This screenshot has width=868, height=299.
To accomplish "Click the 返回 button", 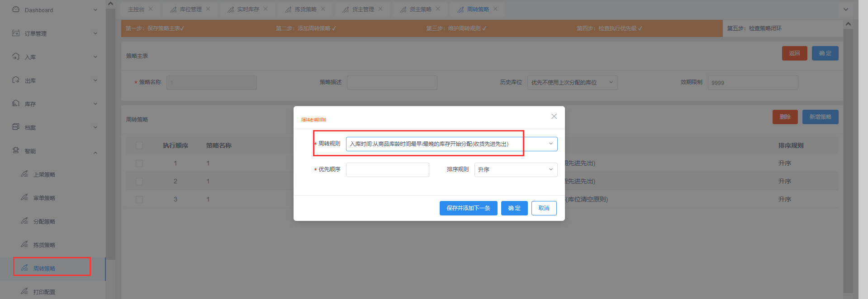I will pos(795,53).
